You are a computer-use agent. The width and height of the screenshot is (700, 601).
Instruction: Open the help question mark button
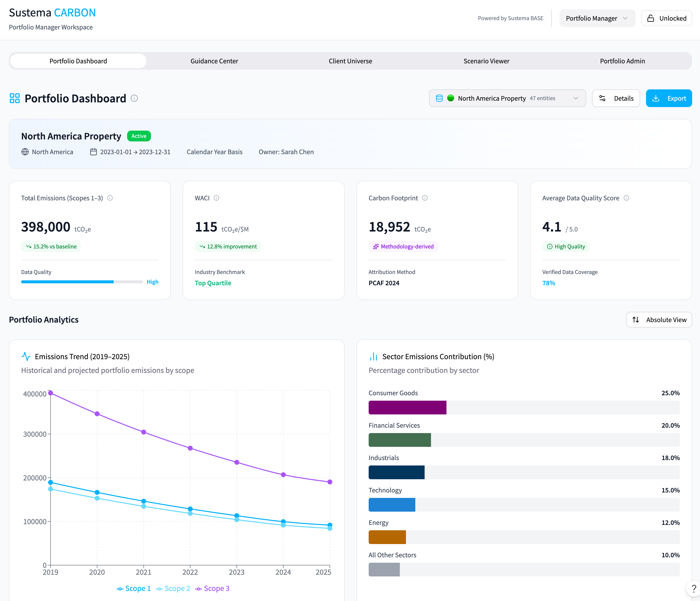coord(694,589)
